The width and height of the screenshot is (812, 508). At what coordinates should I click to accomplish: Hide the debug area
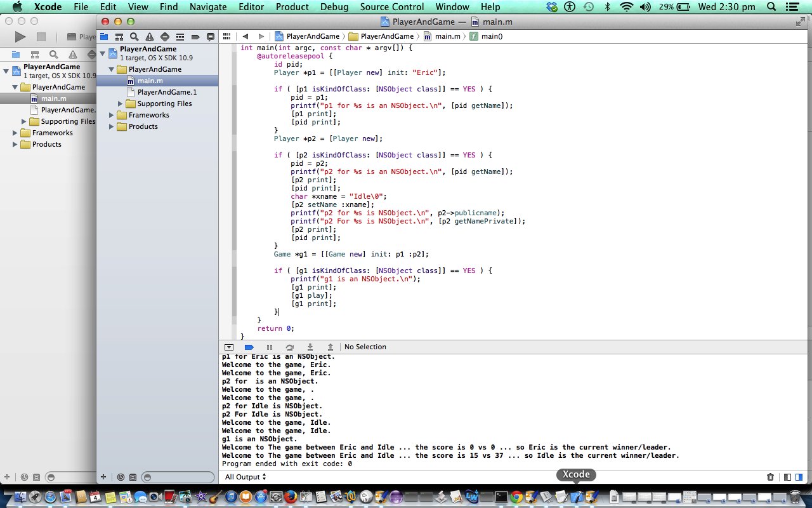point(229,347)
